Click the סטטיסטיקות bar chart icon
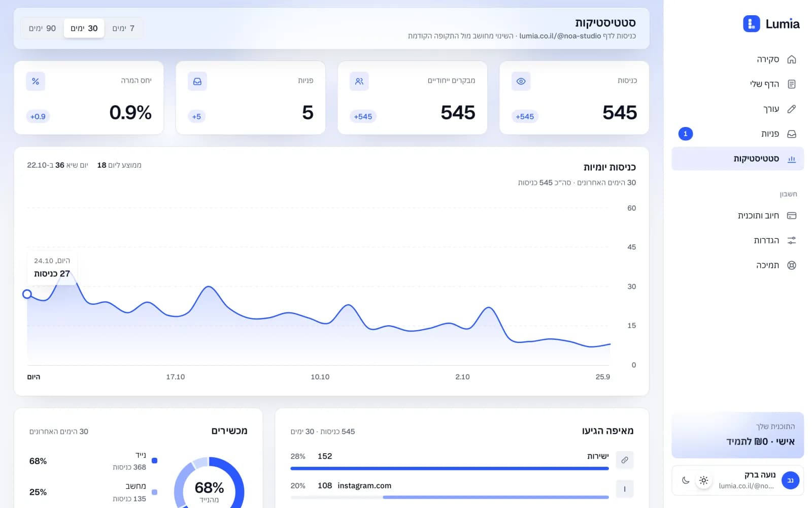Viewport: 812px width, 508px height. pyautogui.click(x=791, y=159)
